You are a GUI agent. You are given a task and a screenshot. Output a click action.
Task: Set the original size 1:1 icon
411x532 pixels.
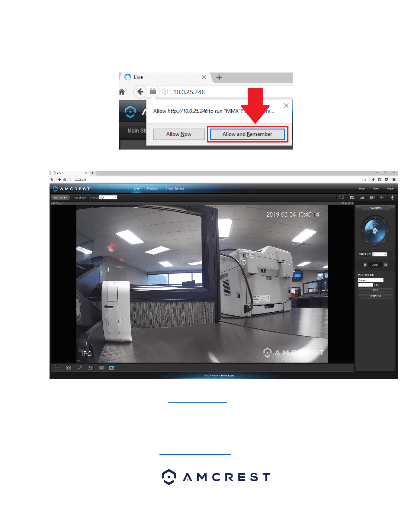(x=69, y=368)
